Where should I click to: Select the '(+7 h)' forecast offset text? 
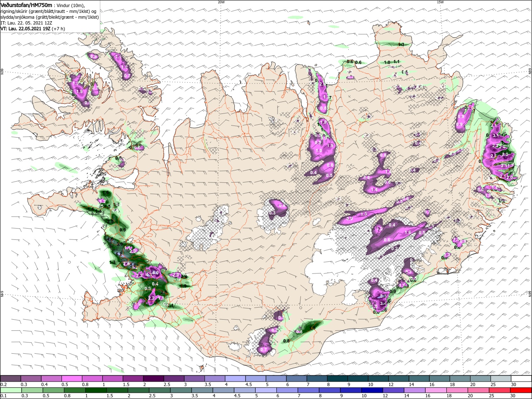58,29
